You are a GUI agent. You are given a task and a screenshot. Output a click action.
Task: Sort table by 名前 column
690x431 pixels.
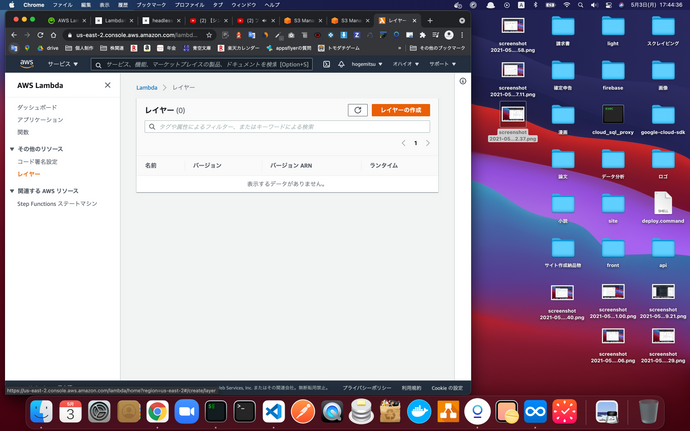click(151, 166)
